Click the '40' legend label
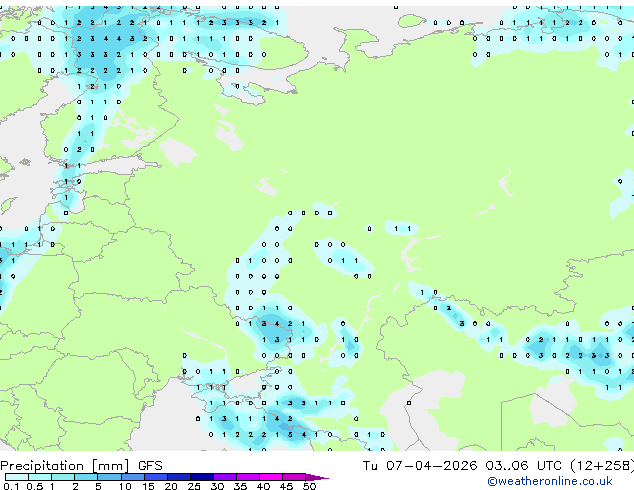The height and width of the screenshot is (490, 634). tap(263, 486)
